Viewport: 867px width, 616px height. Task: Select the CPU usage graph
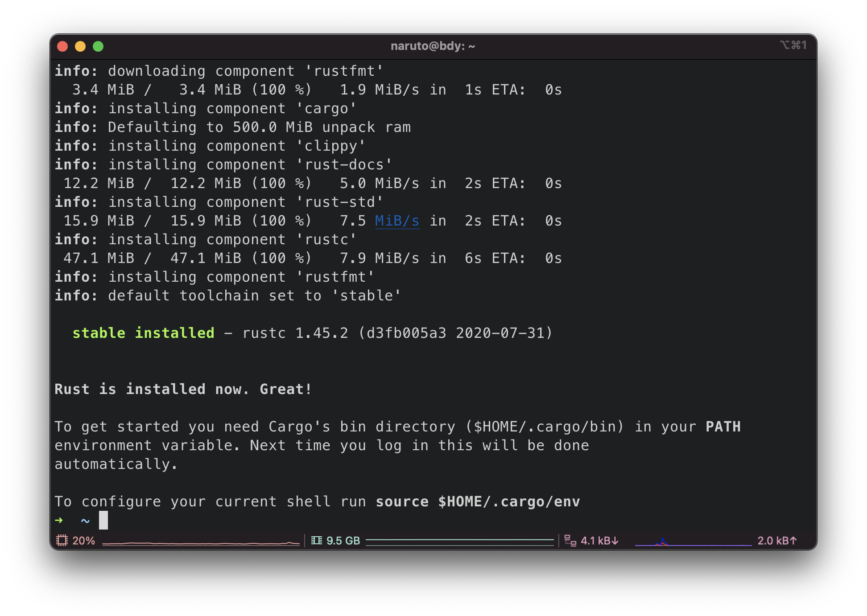(201, 543)
